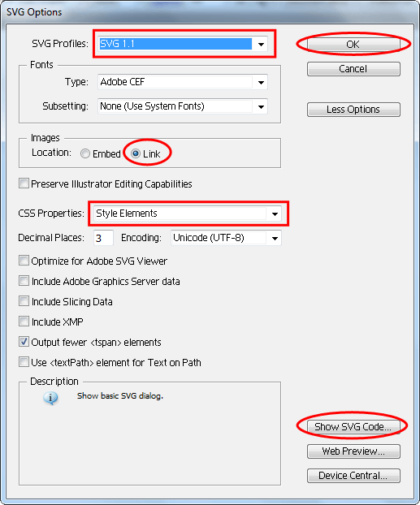Open the SVG Profiles dropdown
The width and height of the screenshot is (420, 505).
(183, 44)
